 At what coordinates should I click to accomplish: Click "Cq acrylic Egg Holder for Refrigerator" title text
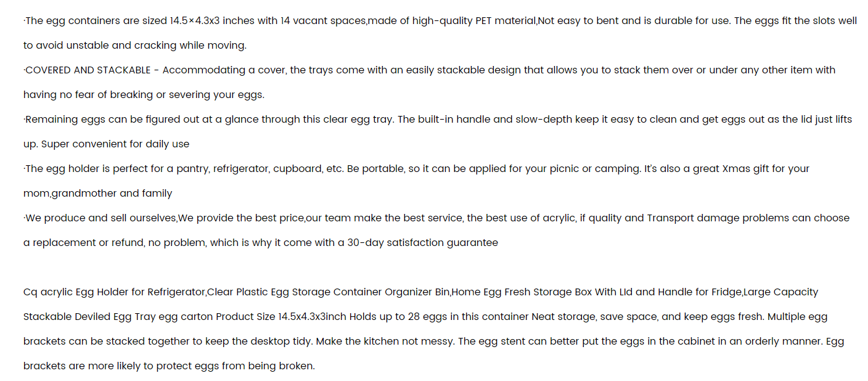click(114, 292)
